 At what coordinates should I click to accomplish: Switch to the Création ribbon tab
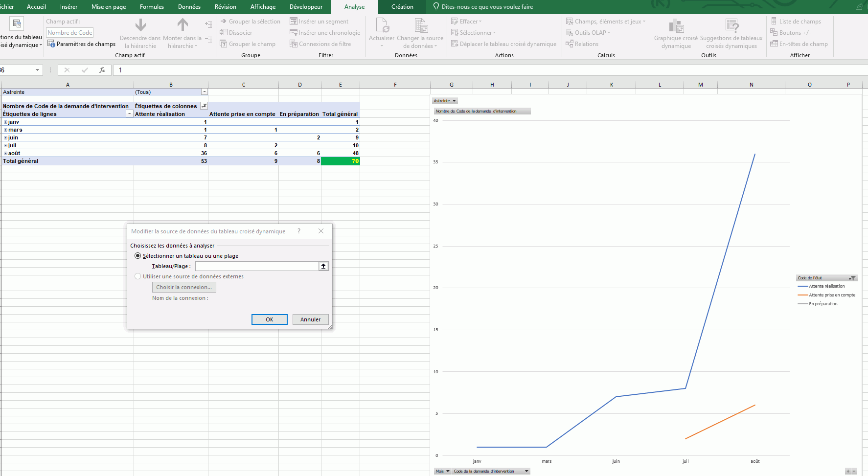(402, 7)
